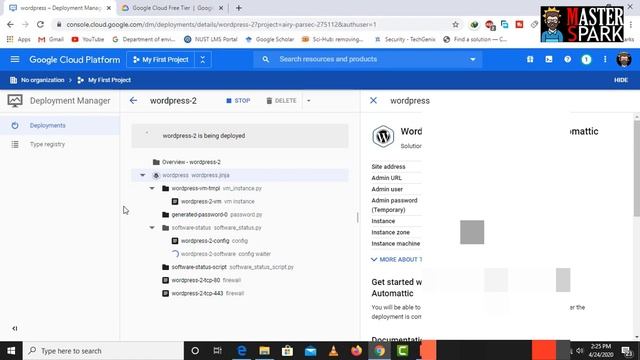640x360 pixels.
Task: Open Mail app from taskbar
Action: (x=311, y=351)
